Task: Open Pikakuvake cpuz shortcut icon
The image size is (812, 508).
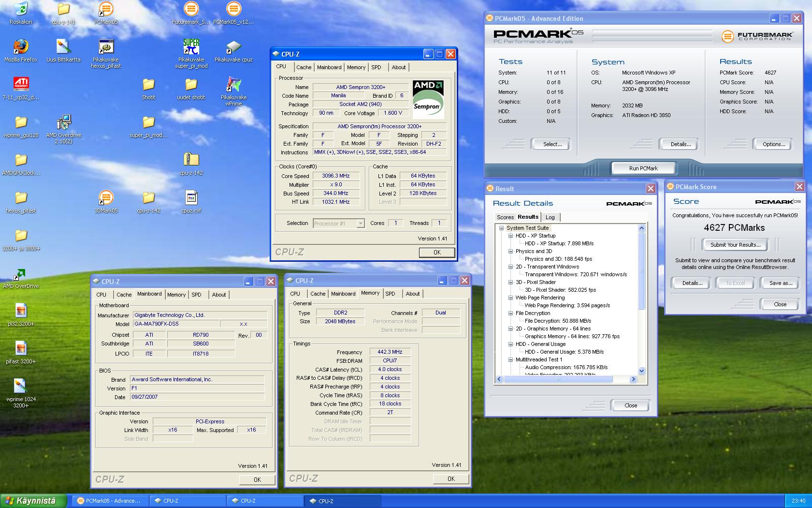Action: tap(233, 47)
